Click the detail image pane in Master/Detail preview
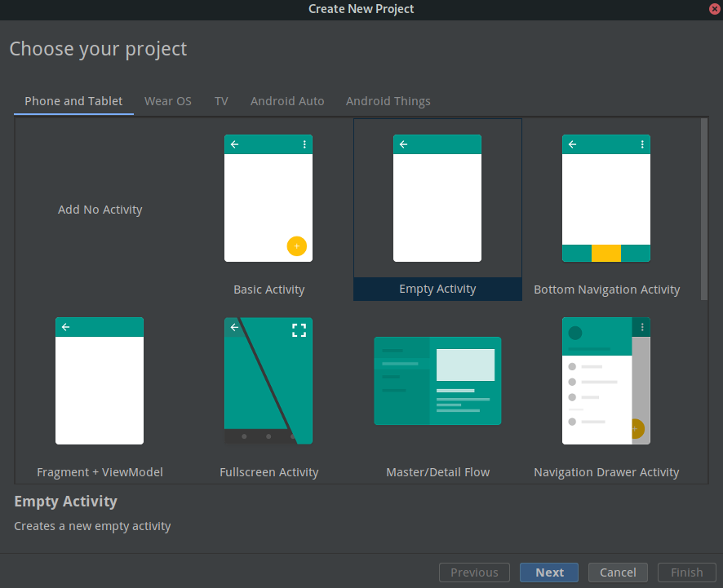Viewport: 723px width, 588px height. (x=465, y=365)
